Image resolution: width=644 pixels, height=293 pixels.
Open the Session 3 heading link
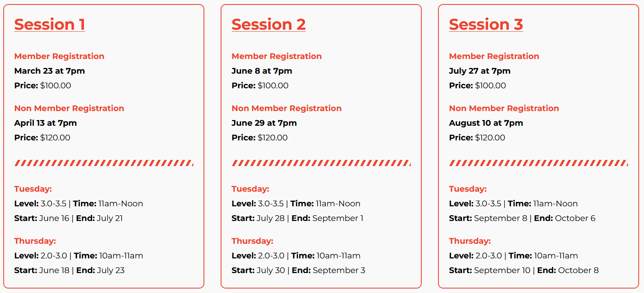[x=486, y=24]
